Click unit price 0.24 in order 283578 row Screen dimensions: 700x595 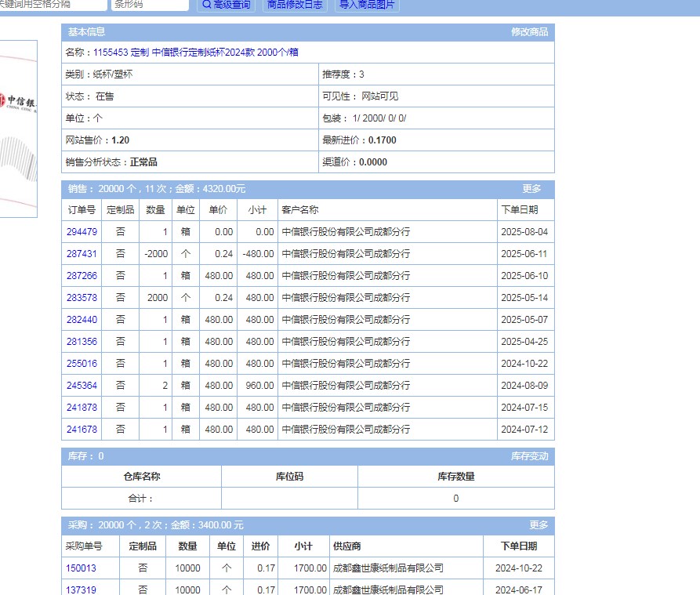coord(223,297)
